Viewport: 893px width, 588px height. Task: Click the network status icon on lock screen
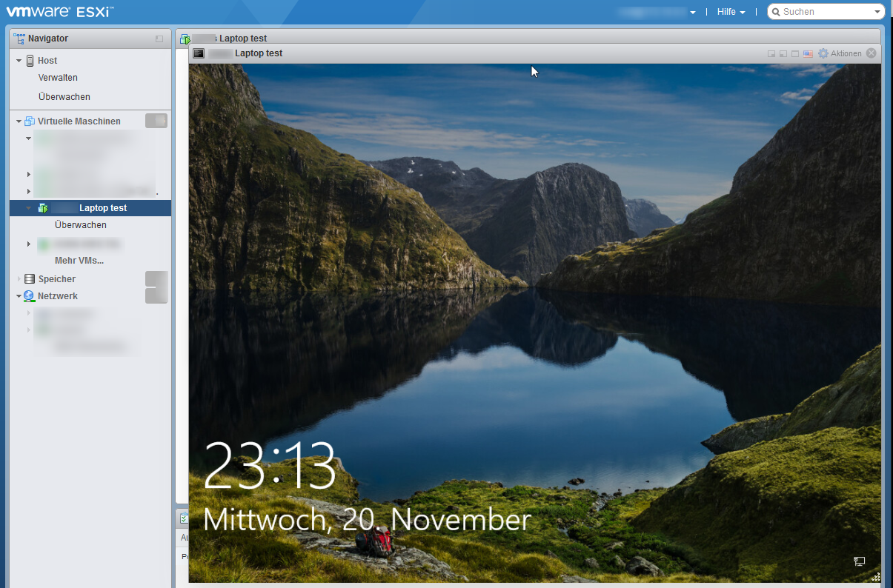(x=859, y=562)
